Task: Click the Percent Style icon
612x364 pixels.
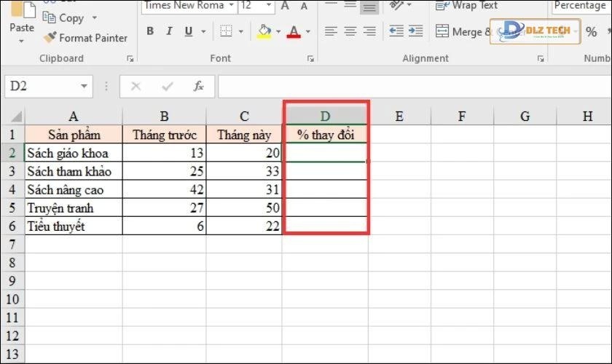Action: coord(591,32)
